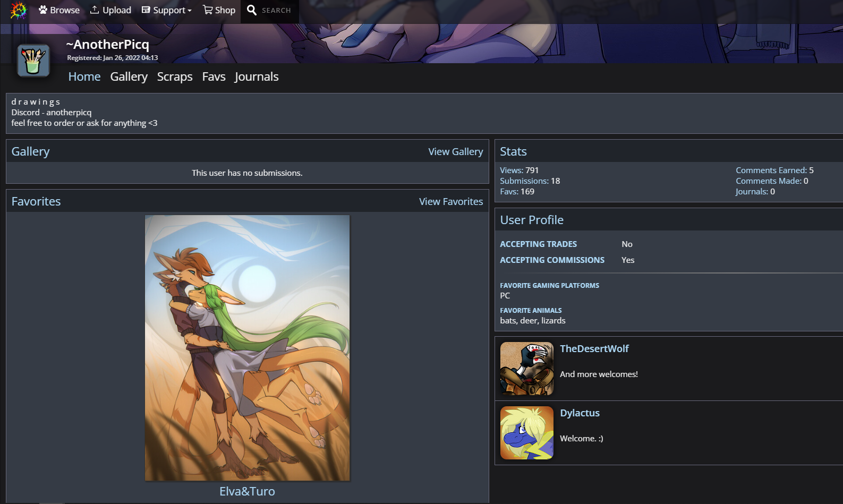The width and height of the screenshot is (843, 504).
Task: Click the Gallery section heading
Action: point(31,151)
